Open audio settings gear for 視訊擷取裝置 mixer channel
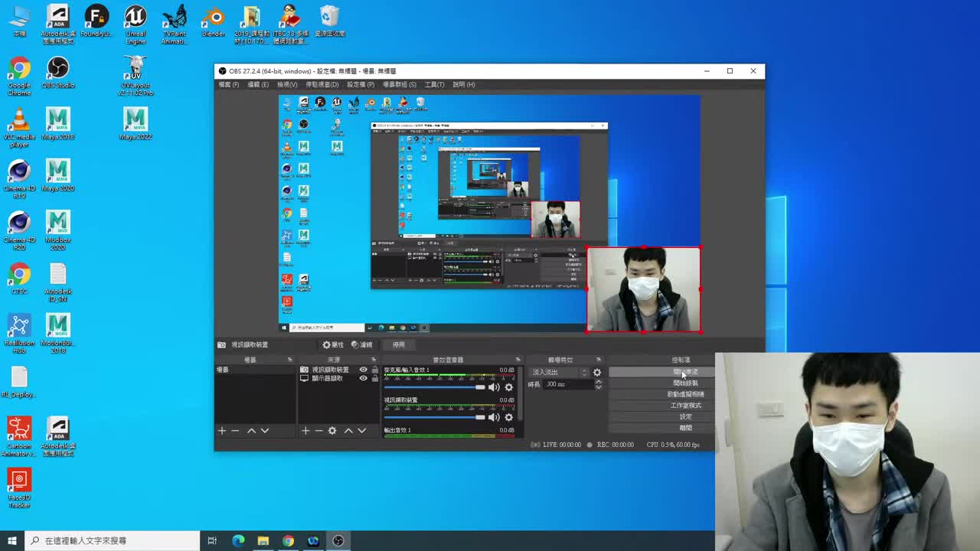This screenshot has height=551, width=980. point(508,417)
